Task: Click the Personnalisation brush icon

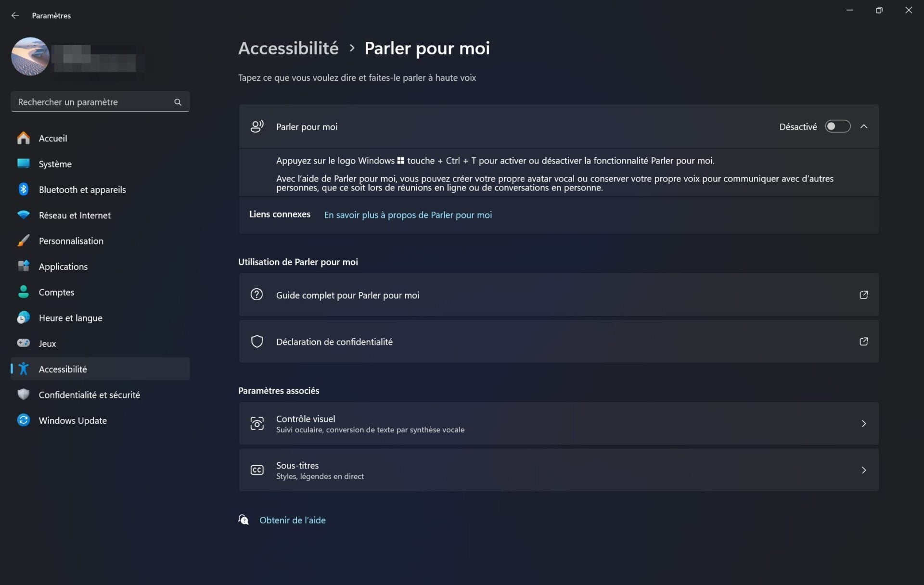Action: (23, 241)
